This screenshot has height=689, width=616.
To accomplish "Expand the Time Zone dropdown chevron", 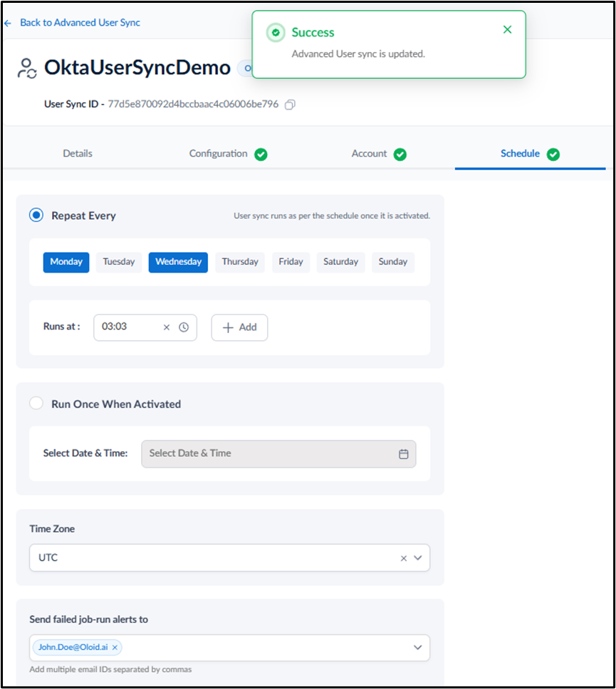I will click(x=418, y=558).
